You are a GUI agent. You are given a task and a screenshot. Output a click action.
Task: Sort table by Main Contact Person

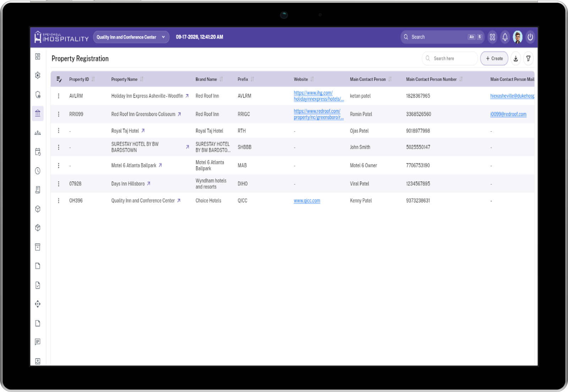[390, 79]
